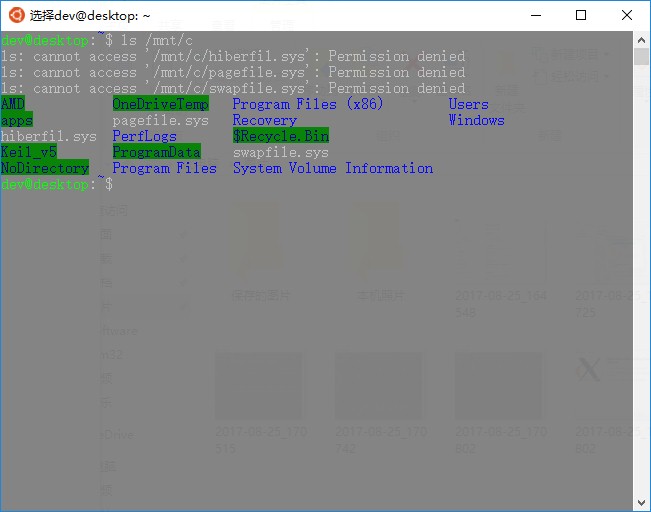
Task: Click the PerfLogs directory name
Action: (x=144, y=136)
